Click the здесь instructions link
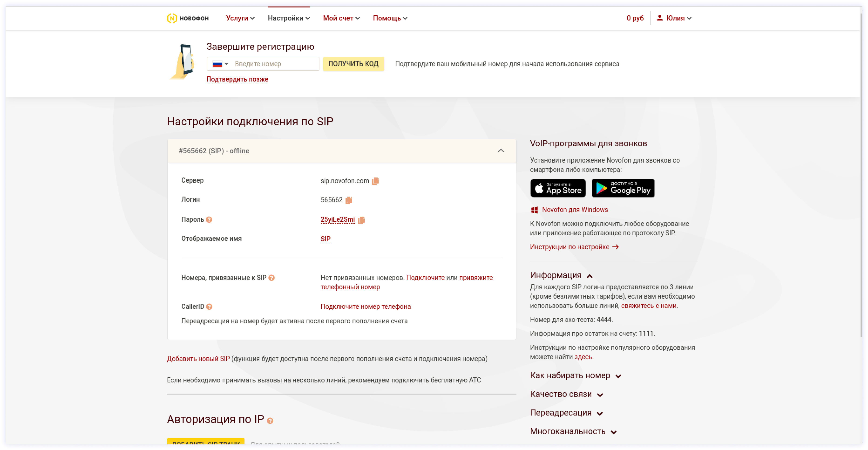The width and height of the screenshot is (868, 450). point(583,357)
